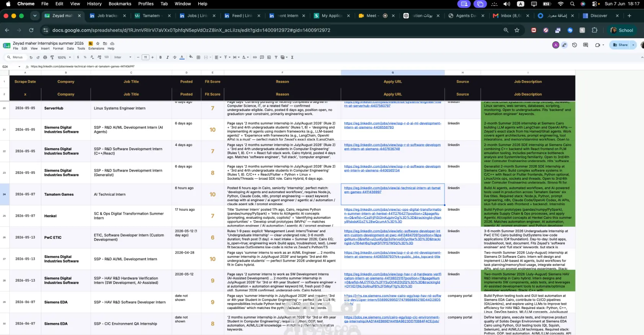Insert a link from the toolbar

click(255, 57)
